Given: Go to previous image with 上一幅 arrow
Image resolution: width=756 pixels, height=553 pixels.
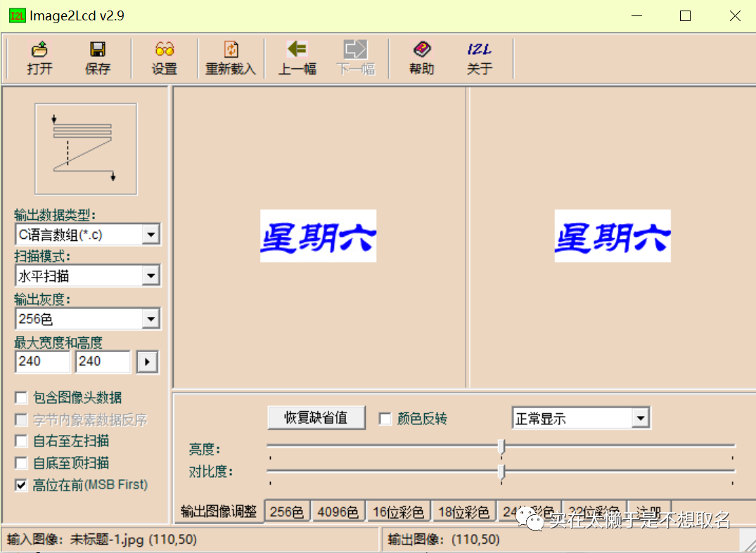Looking at the screenshot, I should pyautogui.click(x=297, y=50).
